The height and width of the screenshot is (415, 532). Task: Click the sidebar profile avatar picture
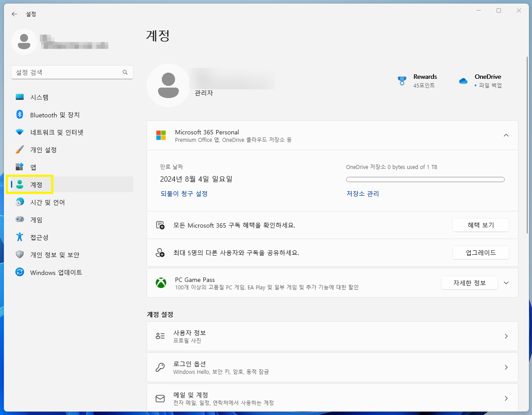pyautogui.click(x=24, y=42)
